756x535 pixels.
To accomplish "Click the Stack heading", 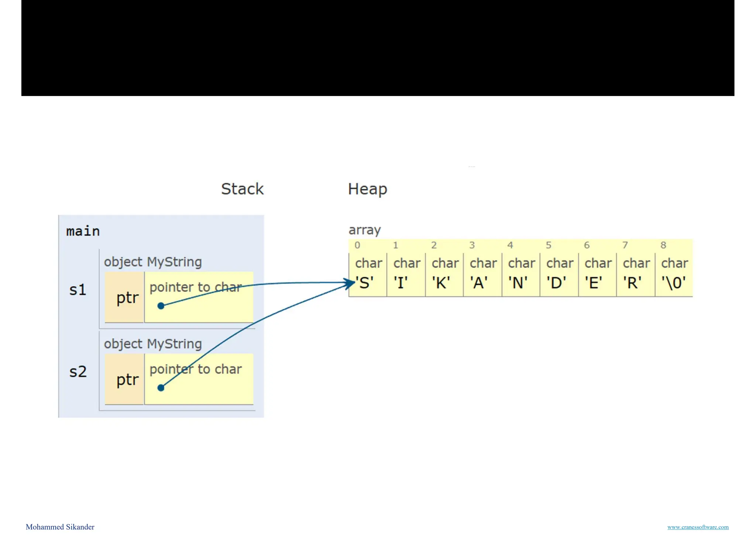I will pos(242,189).
